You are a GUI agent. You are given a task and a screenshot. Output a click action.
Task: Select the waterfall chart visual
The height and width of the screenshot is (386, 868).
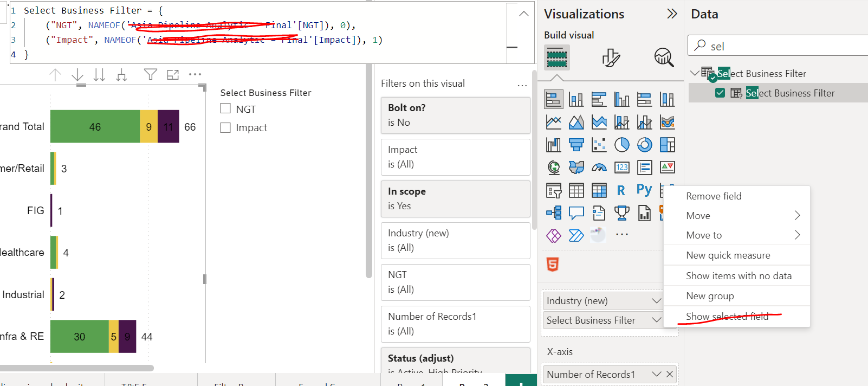(553, 145)
